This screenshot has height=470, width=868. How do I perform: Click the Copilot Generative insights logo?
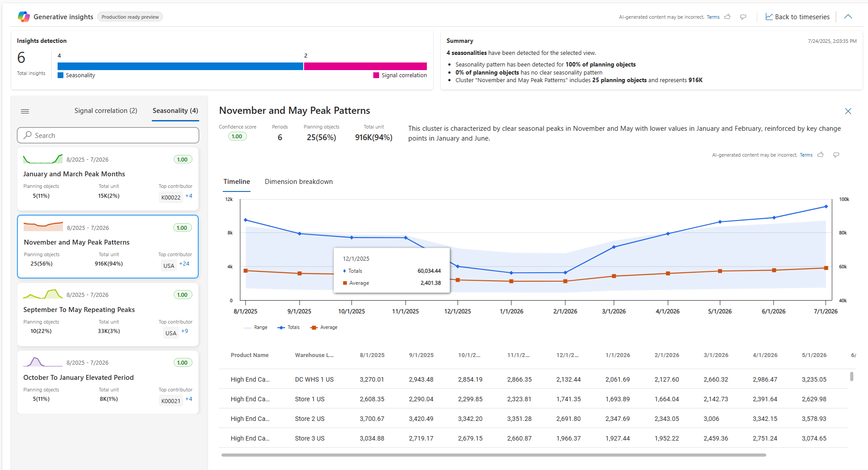pyautogui.click(x=24, y=17)
